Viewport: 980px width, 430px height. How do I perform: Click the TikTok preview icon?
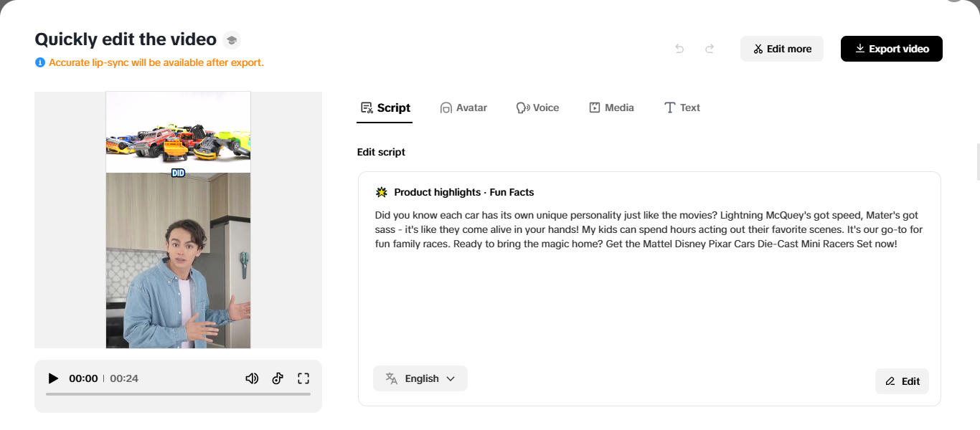(x=278, y=378)
